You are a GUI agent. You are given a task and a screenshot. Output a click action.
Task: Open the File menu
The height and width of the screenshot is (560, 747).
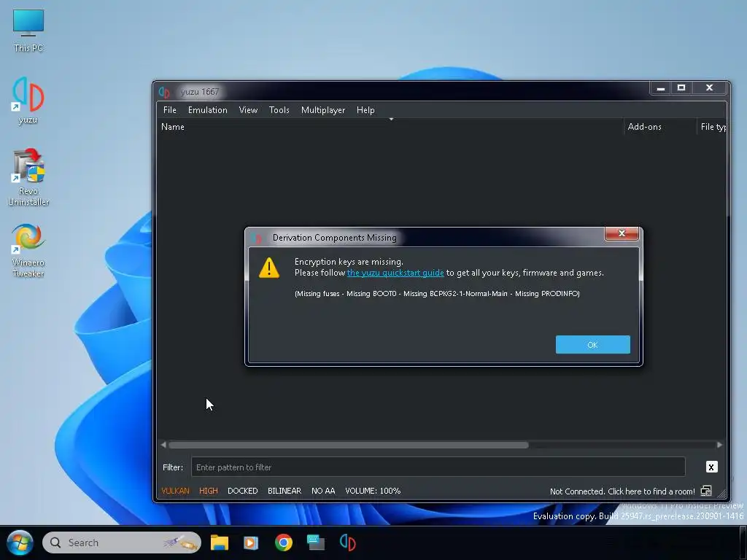169,110
